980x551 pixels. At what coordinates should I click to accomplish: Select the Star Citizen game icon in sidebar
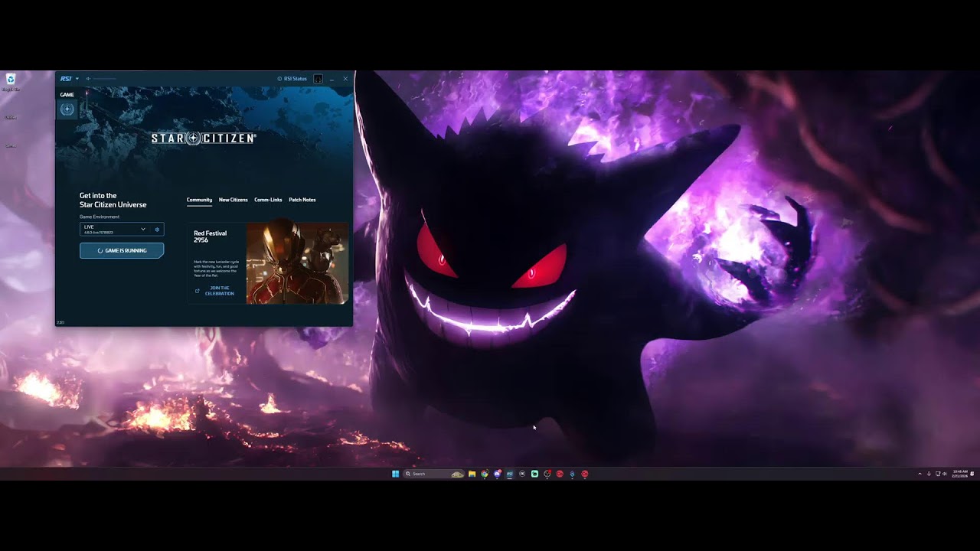point(67,109)
